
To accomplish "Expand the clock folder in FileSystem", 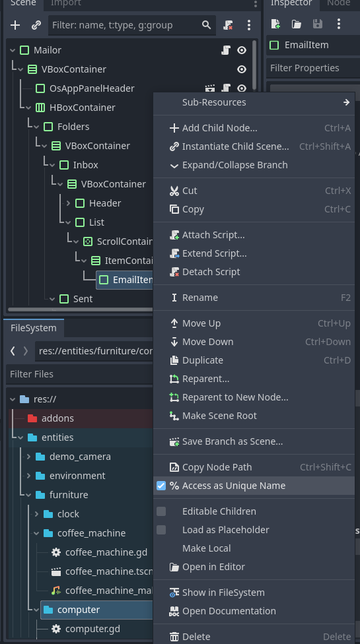I will click(x=36, y=514).
